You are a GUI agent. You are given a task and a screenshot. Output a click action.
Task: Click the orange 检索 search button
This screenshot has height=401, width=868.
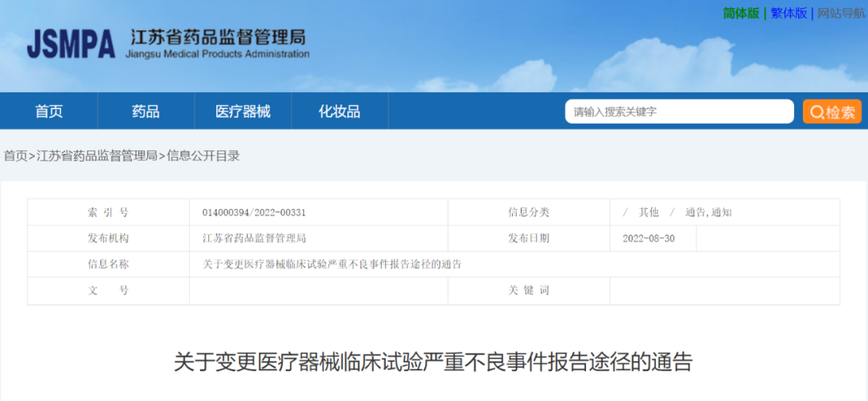[832, 112]
